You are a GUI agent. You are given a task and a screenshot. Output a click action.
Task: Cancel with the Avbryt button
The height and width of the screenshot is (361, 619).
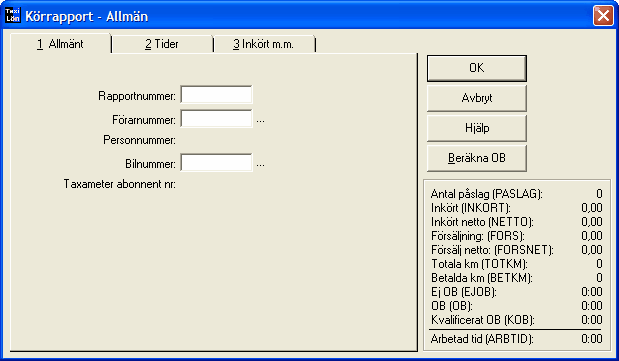[476, 98]
